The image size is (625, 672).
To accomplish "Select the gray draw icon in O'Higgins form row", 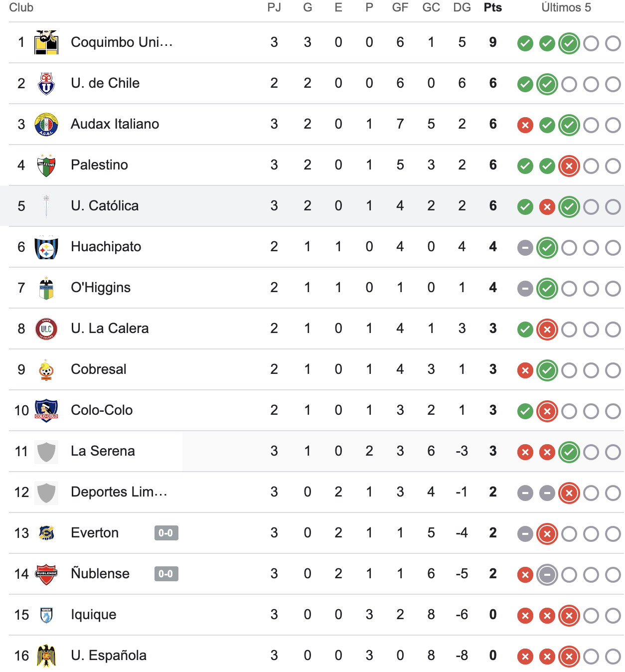I will click(524, 288).
